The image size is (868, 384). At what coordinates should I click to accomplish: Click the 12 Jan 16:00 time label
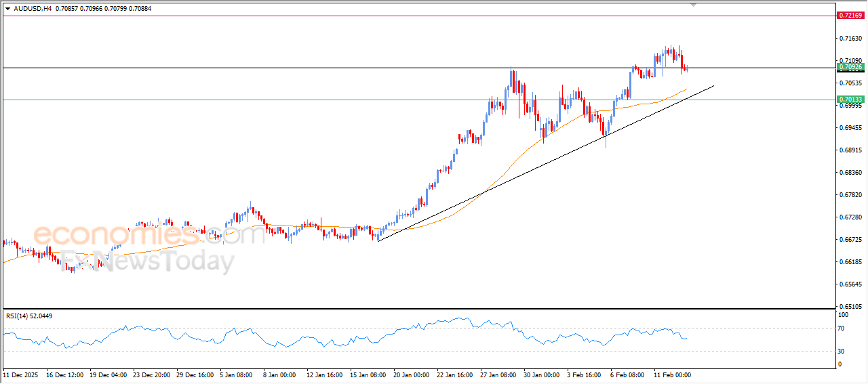[x=325, y=375]
